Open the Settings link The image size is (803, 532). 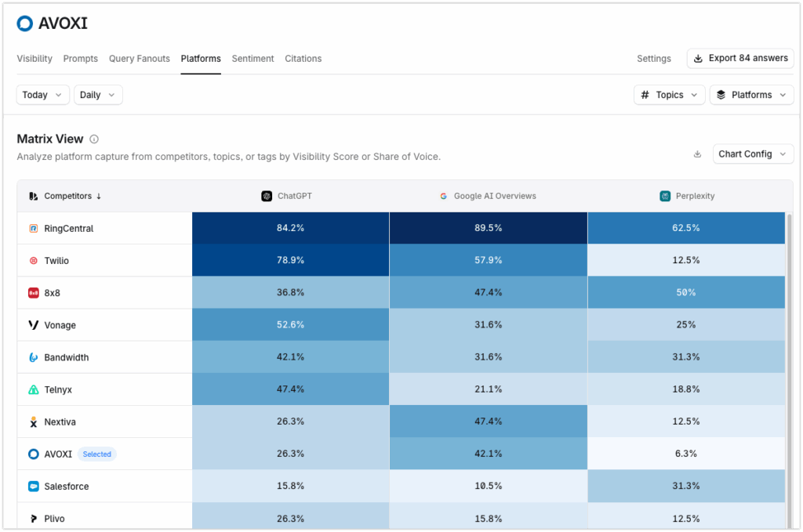pyautogui.click(x=653, y=58)
